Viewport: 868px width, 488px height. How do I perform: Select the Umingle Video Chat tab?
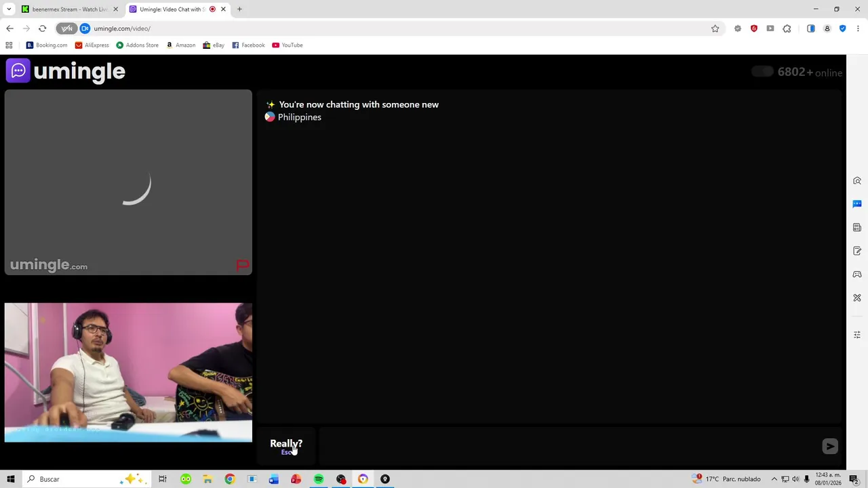pyautogui.click(x=178, y=9)
